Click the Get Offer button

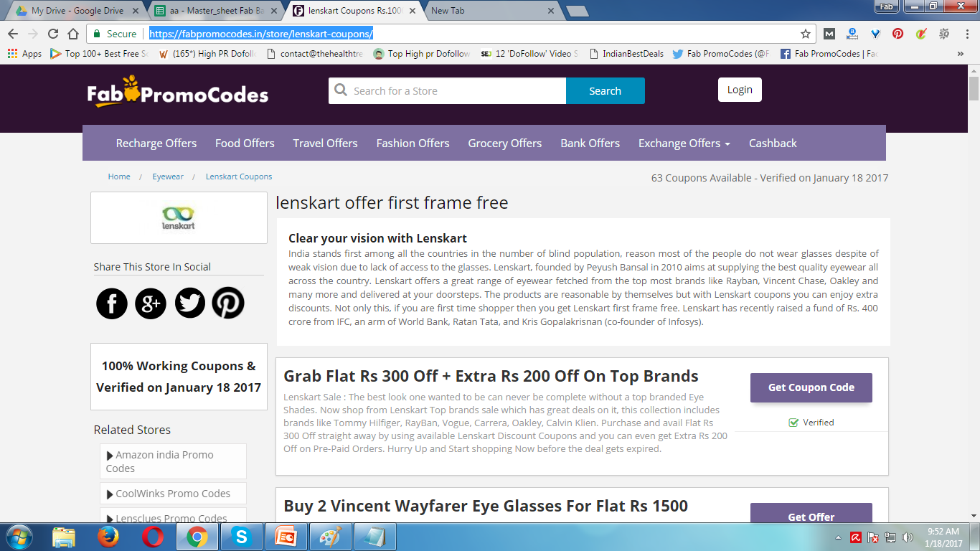tap(811, 514)
